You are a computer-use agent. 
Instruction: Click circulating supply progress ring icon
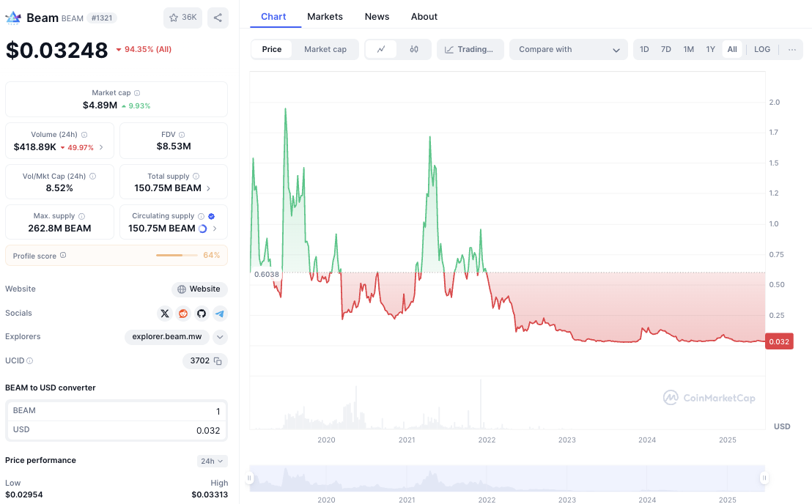[203, 229]
